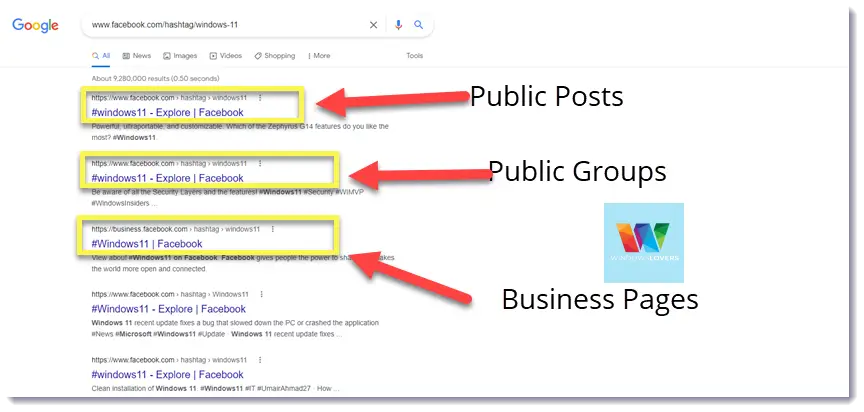Open the Tools search options
The width and height of the screenshot is (864, 412).
pyautogui.click(x=414, y=56)
